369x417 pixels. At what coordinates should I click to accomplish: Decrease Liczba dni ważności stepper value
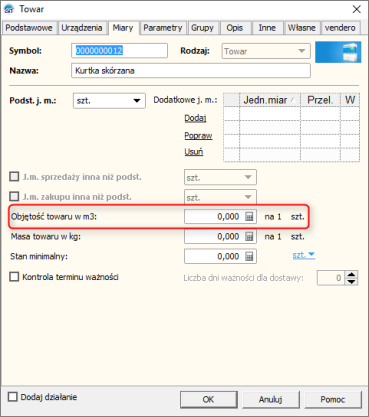pyautogui.click(x=352, y=282)
